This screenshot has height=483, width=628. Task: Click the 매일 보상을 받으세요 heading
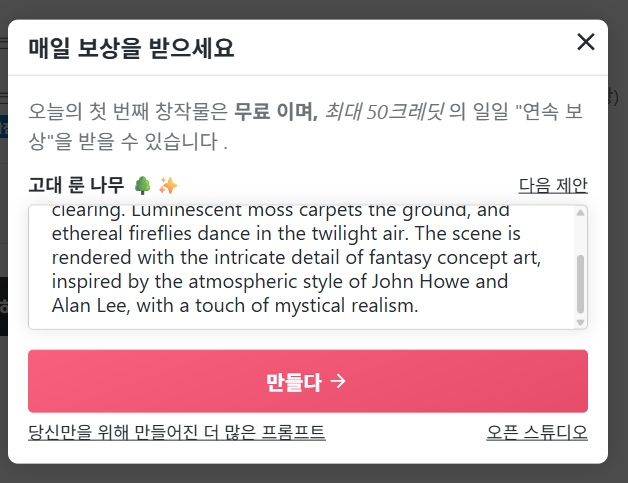click(x=130, y=47)
